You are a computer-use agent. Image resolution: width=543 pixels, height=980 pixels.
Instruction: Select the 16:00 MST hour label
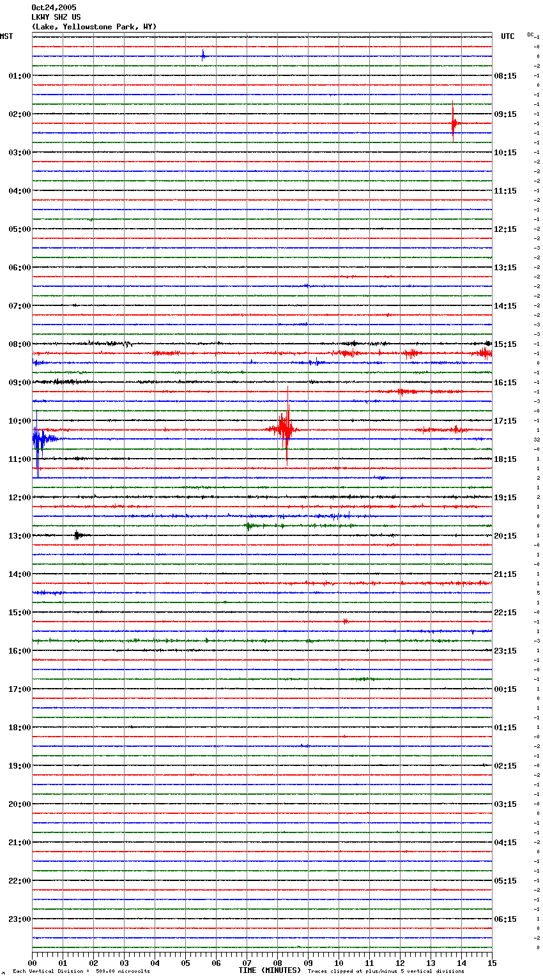tap(20, 651)
